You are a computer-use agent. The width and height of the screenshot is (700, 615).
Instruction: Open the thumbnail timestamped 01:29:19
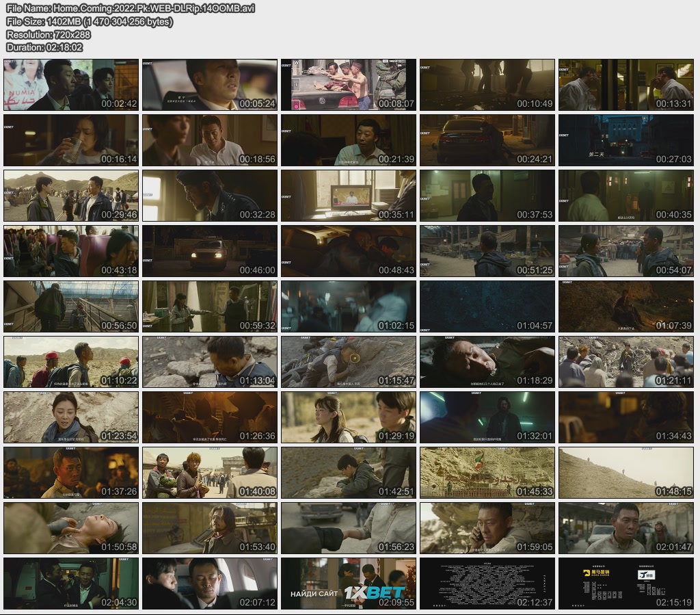(349, 417)
